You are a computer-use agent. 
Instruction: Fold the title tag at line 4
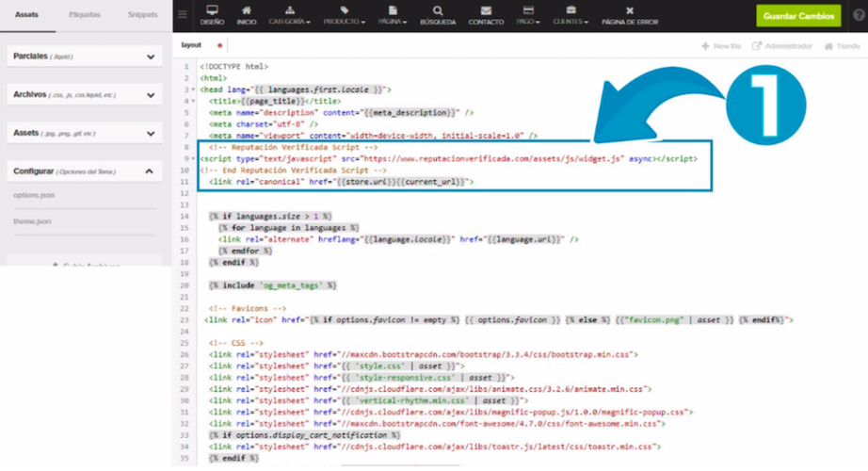193,102
